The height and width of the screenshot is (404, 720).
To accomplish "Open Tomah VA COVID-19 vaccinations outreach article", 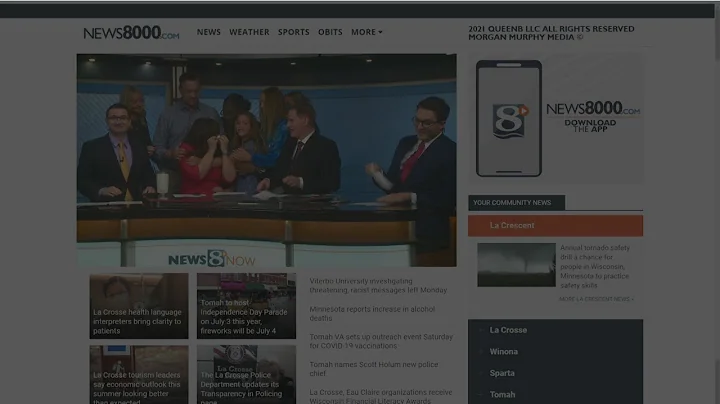I will tap(381, 341).
